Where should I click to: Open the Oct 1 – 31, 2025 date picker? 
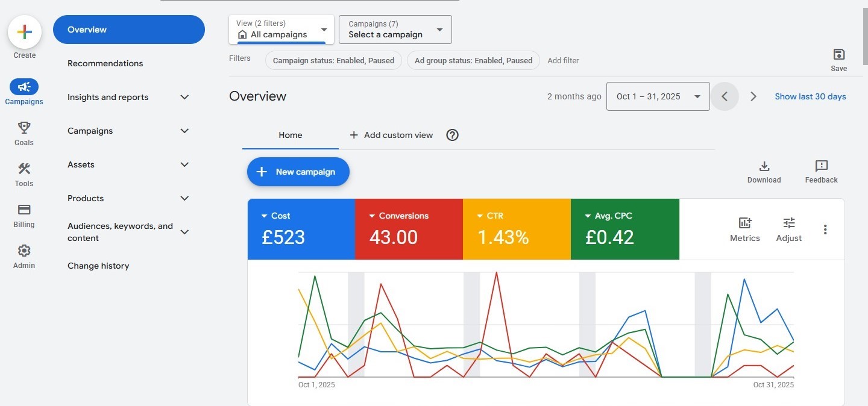coord(658,96)
